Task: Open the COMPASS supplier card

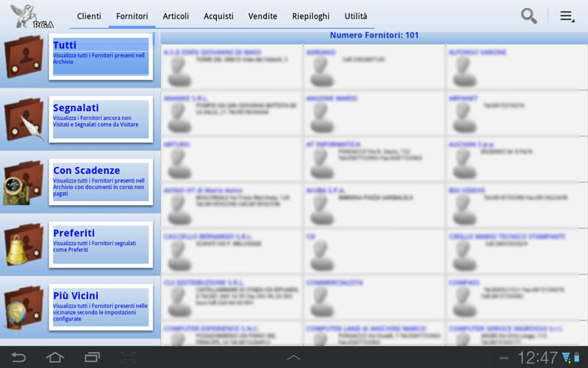Action: 517,297
